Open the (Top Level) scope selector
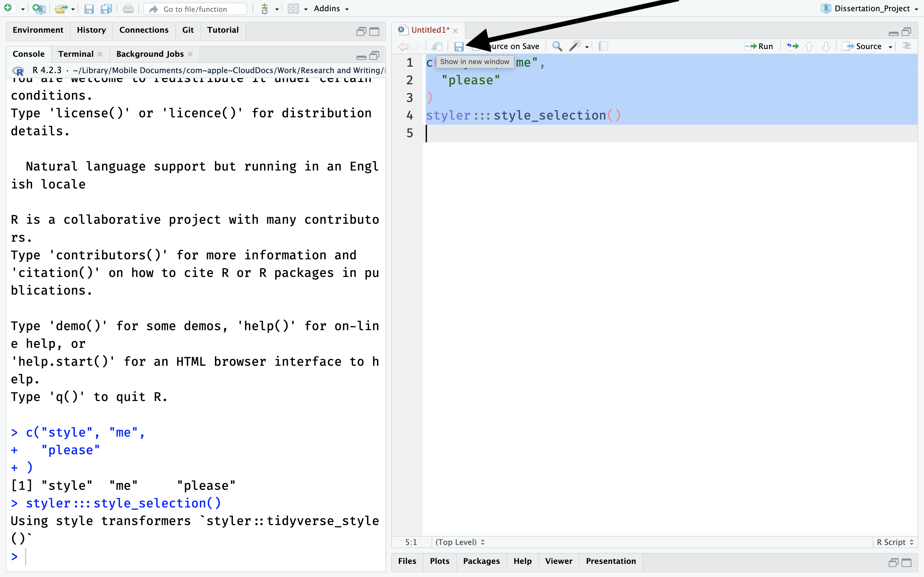The height and width of the screenshot is (577, 924). click(x=459, y=541)
